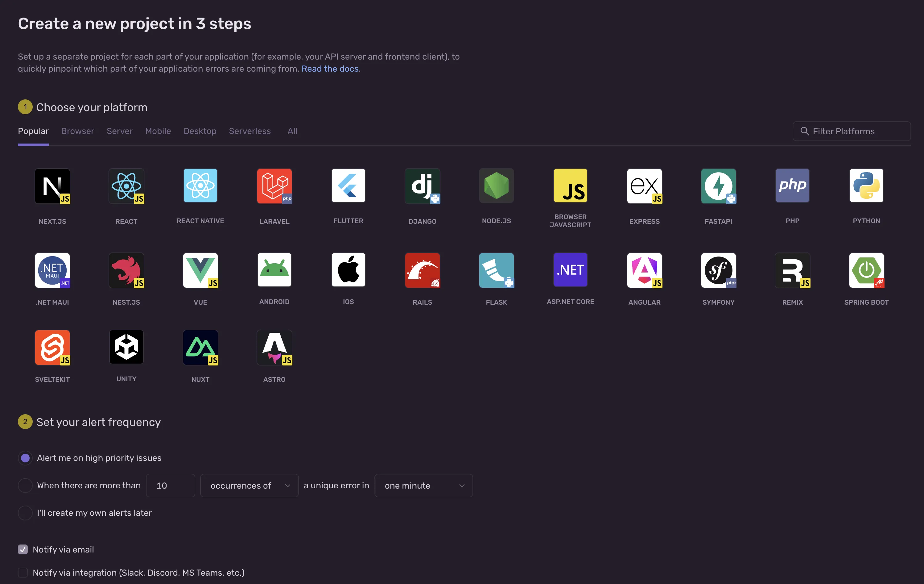
Task: Open the 'occurrences of' dropdown
Action: click(250, 486)
